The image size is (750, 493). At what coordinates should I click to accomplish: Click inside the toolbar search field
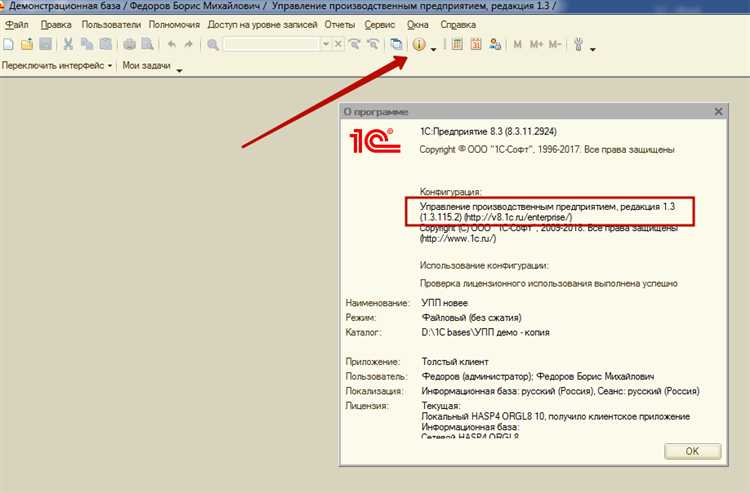click(271, 44)
